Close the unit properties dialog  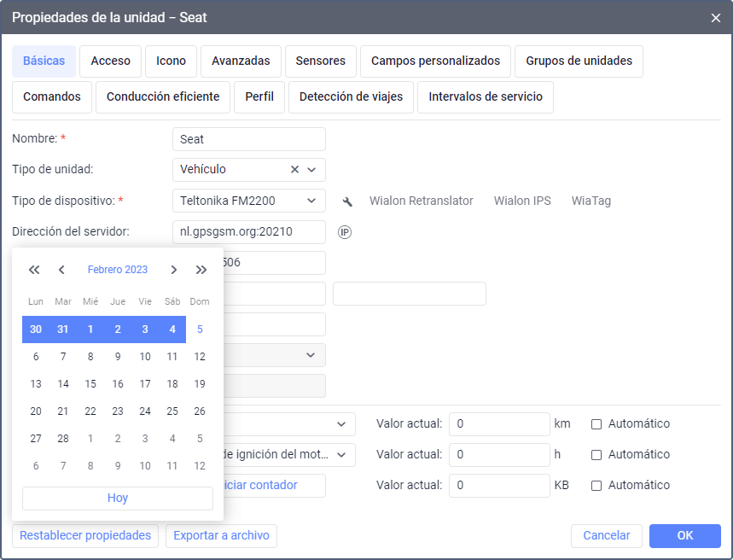[716, 17]
